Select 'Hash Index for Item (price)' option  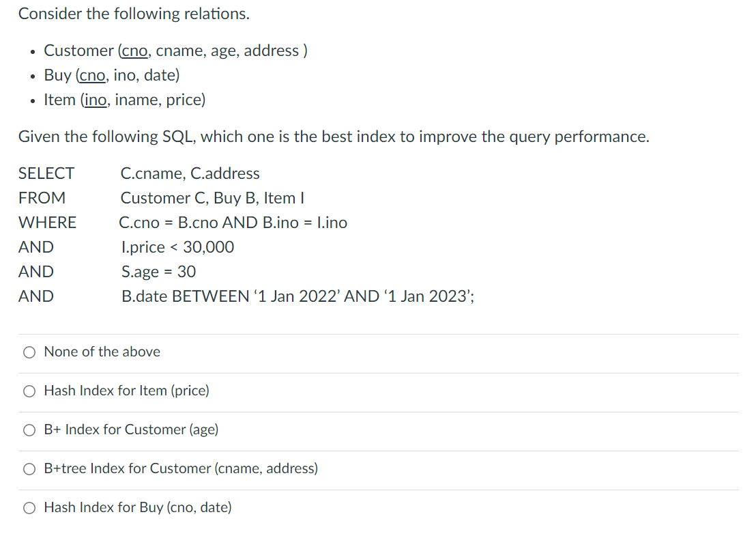tap(29, 391)
